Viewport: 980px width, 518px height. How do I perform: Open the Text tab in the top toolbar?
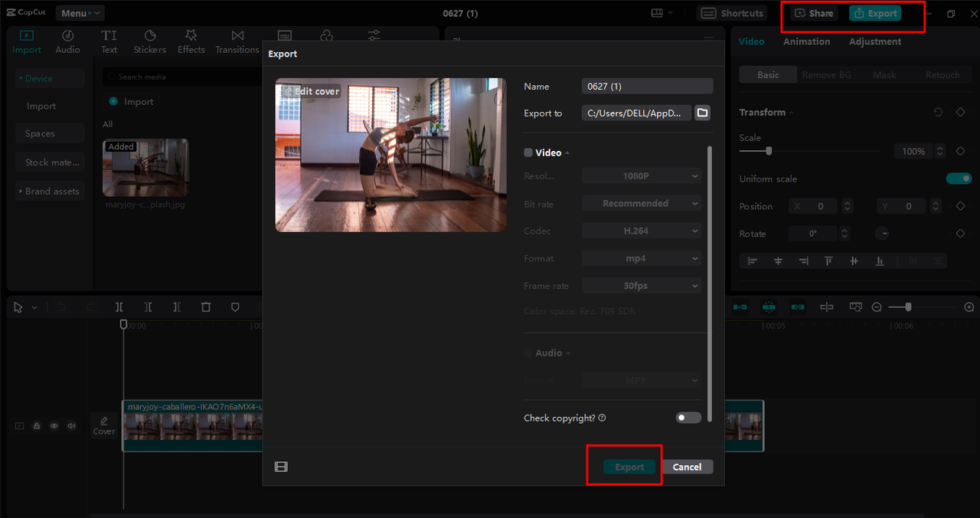click(x=109, y=41)
